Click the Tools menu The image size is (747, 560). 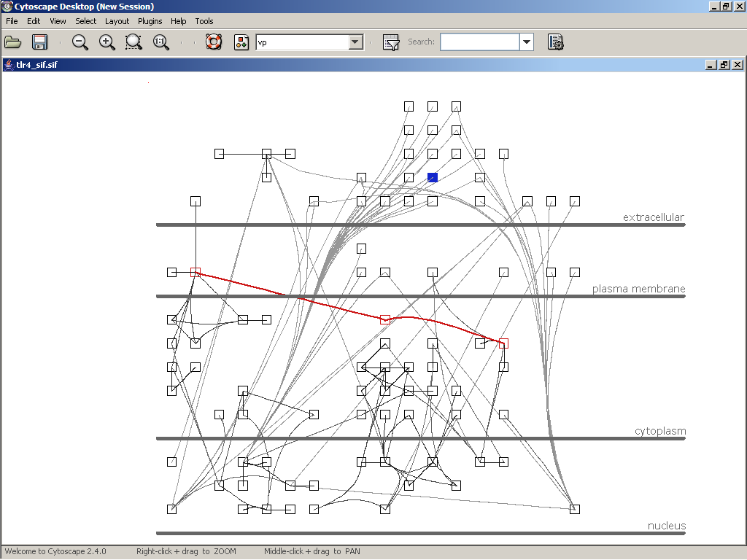coord(204,21)
